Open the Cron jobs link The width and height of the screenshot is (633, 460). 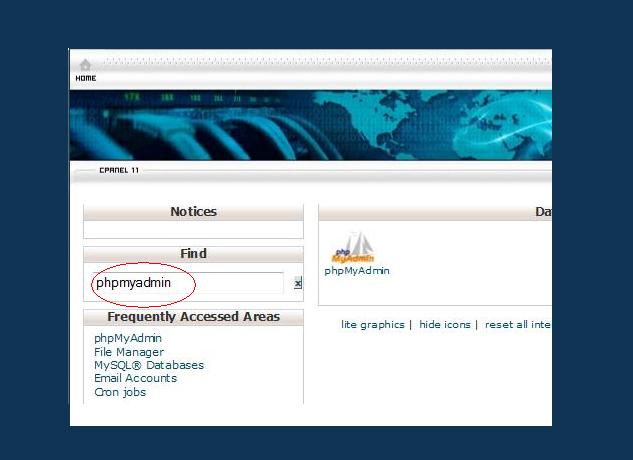point(120,392)
